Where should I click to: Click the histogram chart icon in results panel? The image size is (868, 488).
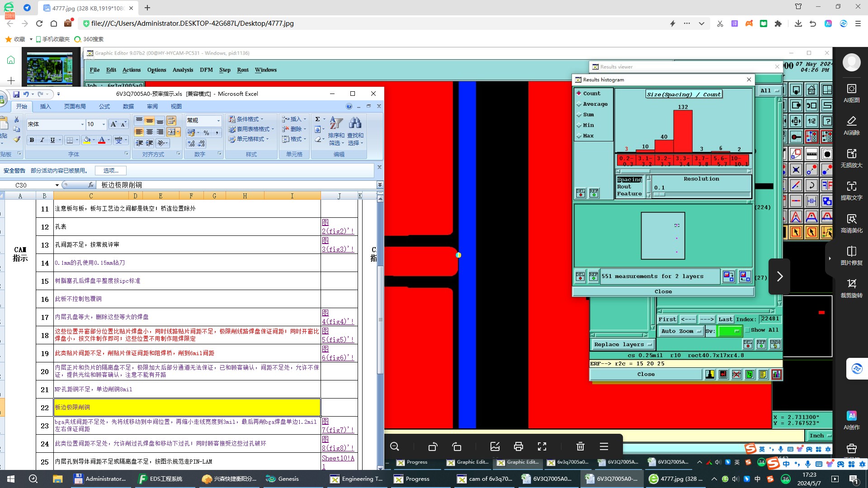pos(776,375)
